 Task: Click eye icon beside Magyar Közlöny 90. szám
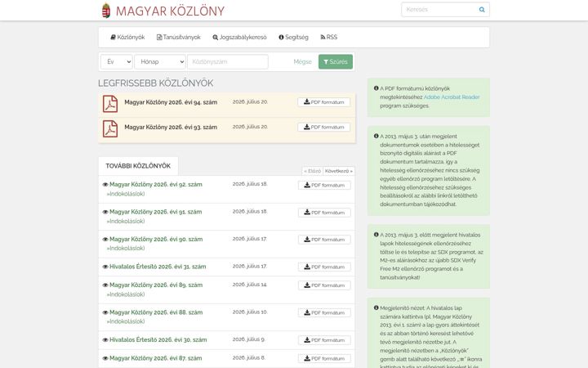[x=105, y=240]
